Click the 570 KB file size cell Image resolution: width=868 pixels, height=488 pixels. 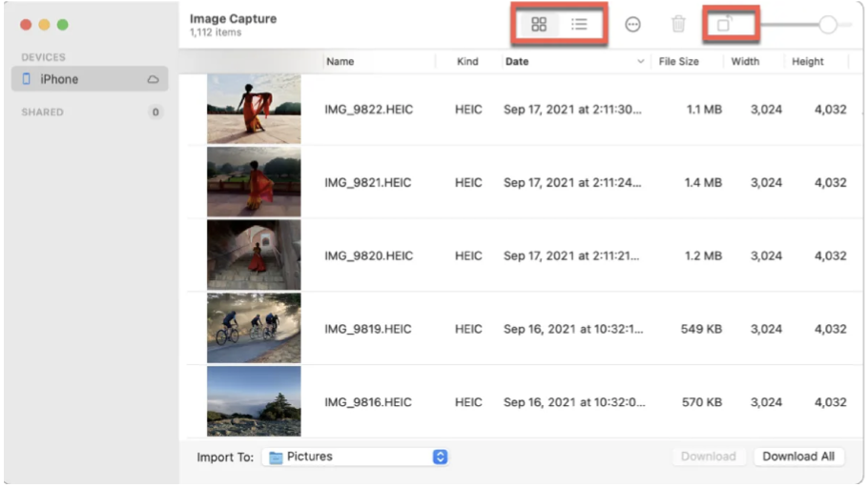click(x=702, y=401)
